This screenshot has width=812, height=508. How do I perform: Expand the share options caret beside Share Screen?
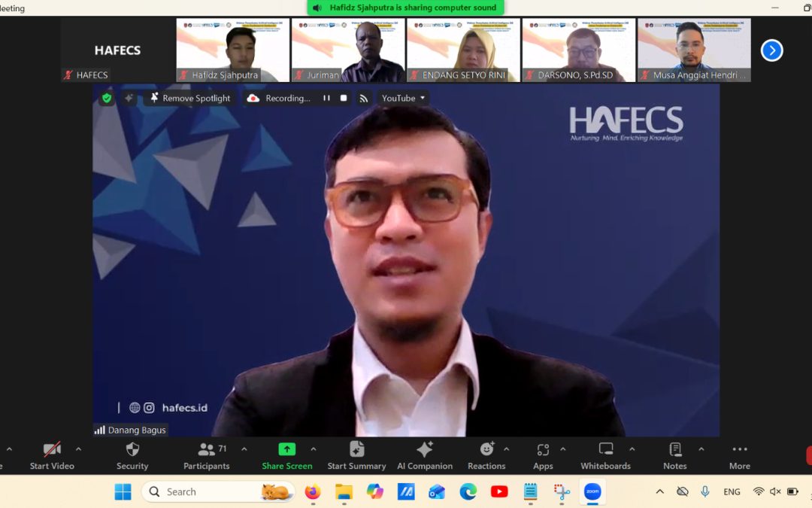coord(314,449)
